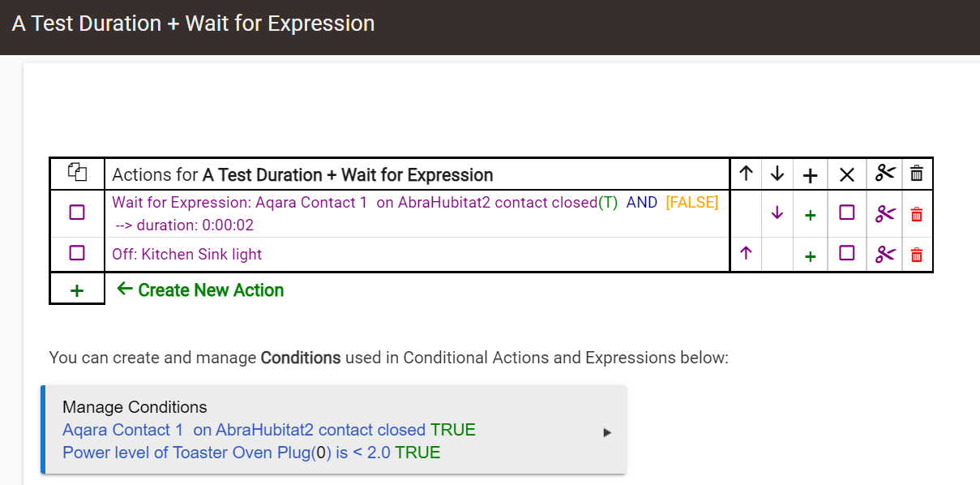This screenshot has height=485, width=980.
Task: Toggle disable checkbox on Kitchen Sink light row
Action: click(847, 253)
